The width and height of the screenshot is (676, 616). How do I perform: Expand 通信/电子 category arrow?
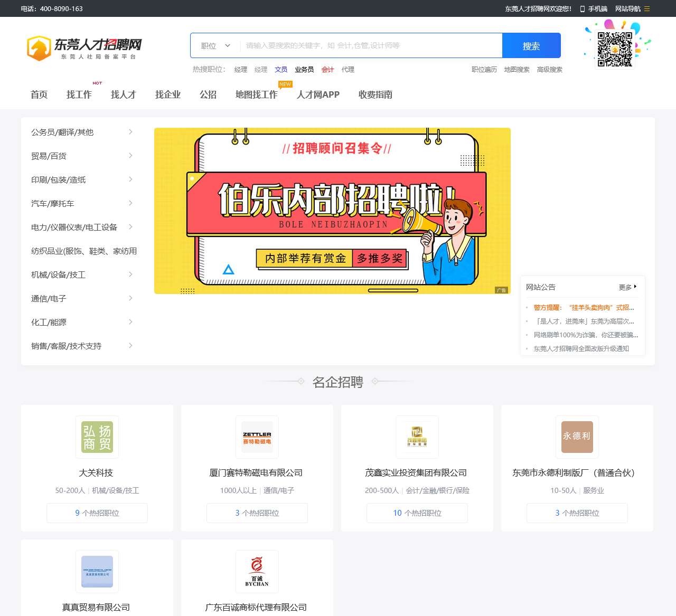130,298
